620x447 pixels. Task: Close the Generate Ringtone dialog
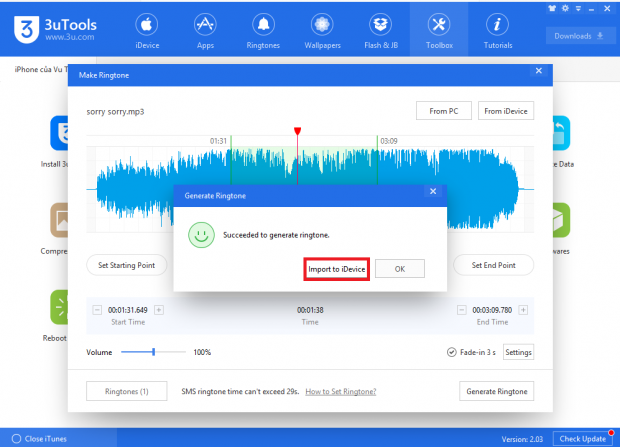(432, 190)
